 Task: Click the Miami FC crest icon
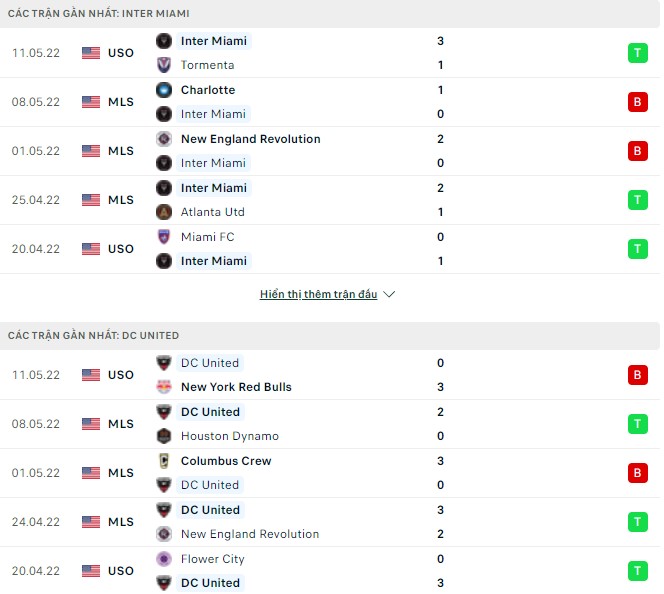pyautogui.click(x=164, y=237)
